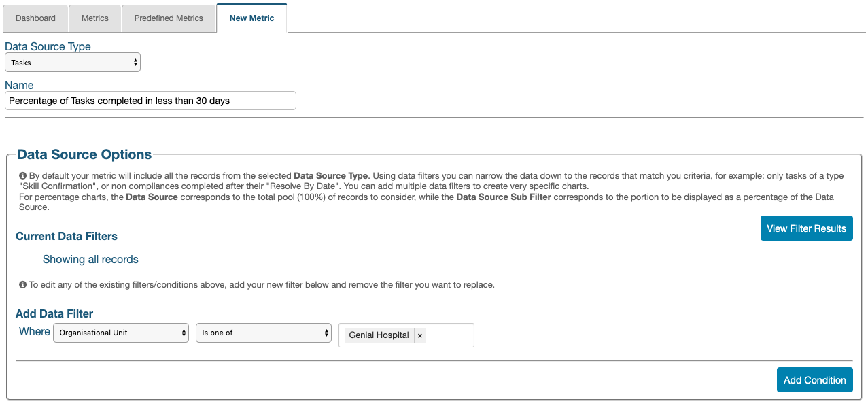Open the 'Is one of' operator dropdown
This screenshot has width=868, height=408.
[264, 333]
